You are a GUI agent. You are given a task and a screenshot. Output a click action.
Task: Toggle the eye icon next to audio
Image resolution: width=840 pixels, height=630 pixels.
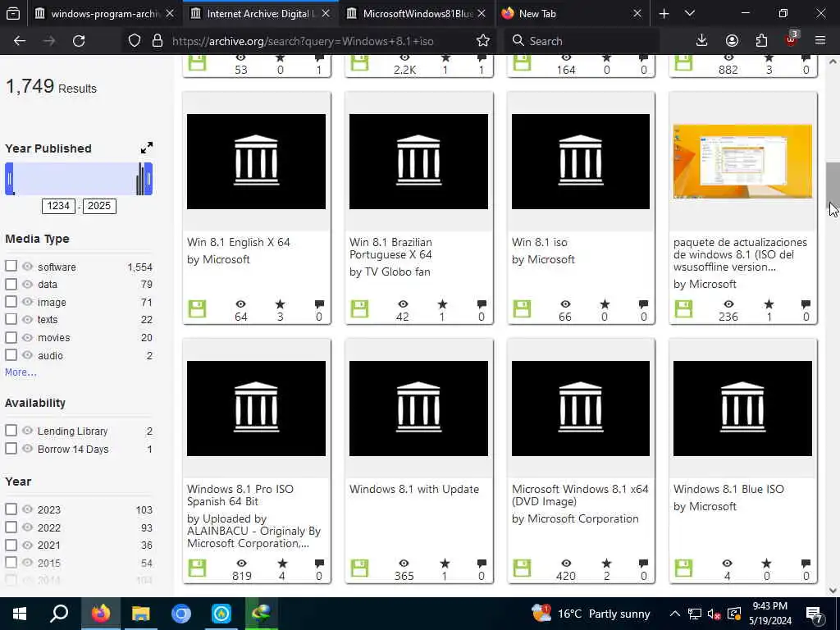(x=27, y=354)
